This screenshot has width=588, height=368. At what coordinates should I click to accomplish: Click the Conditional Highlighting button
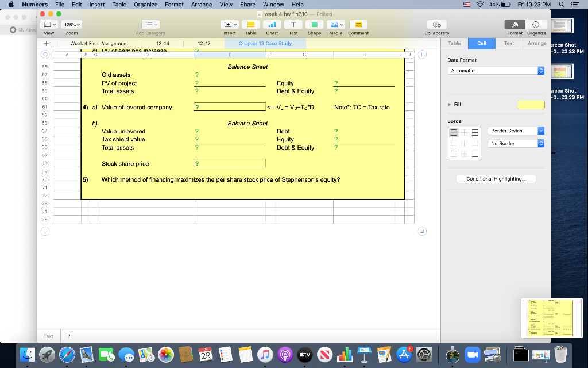click(x=496, y=178)
